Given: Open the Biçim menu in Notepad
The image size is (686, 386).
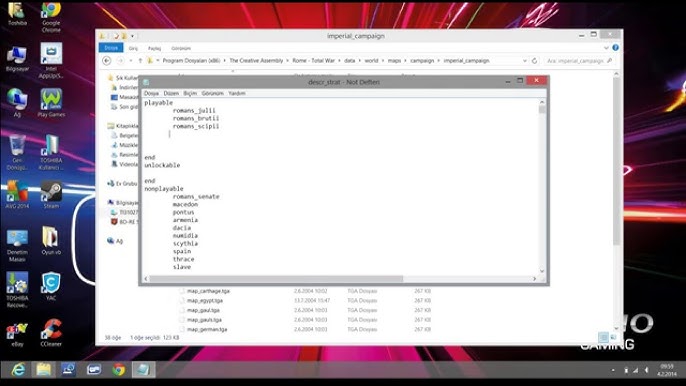Looking at the screenshot, I should tap(190, 93).
